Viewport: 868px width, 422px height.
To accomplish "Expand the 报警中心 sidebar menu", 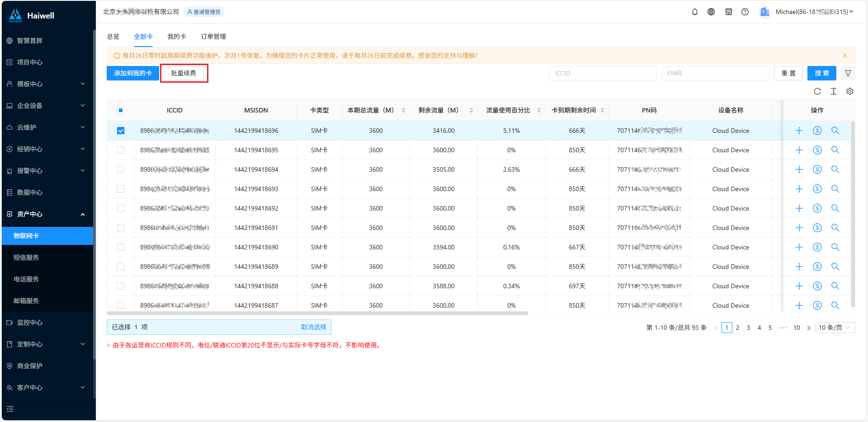I will pyautogui.click(x=47, y=171).
